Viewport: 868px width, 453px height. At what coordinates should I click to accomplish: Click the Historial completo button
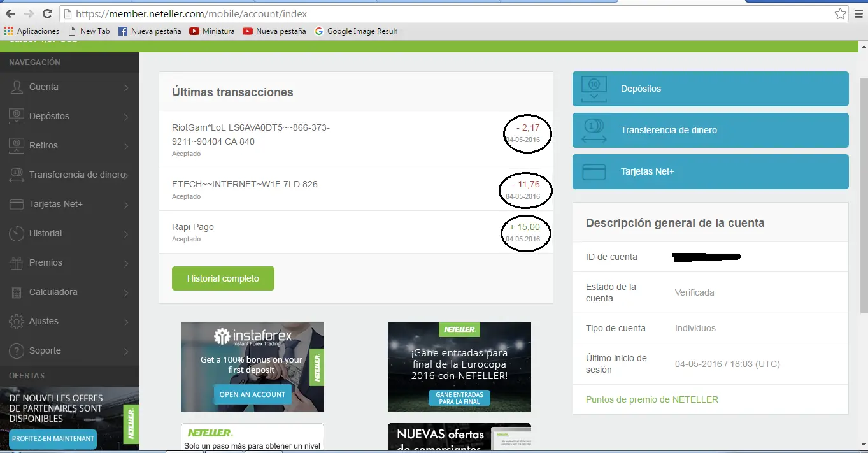[223, 278]
